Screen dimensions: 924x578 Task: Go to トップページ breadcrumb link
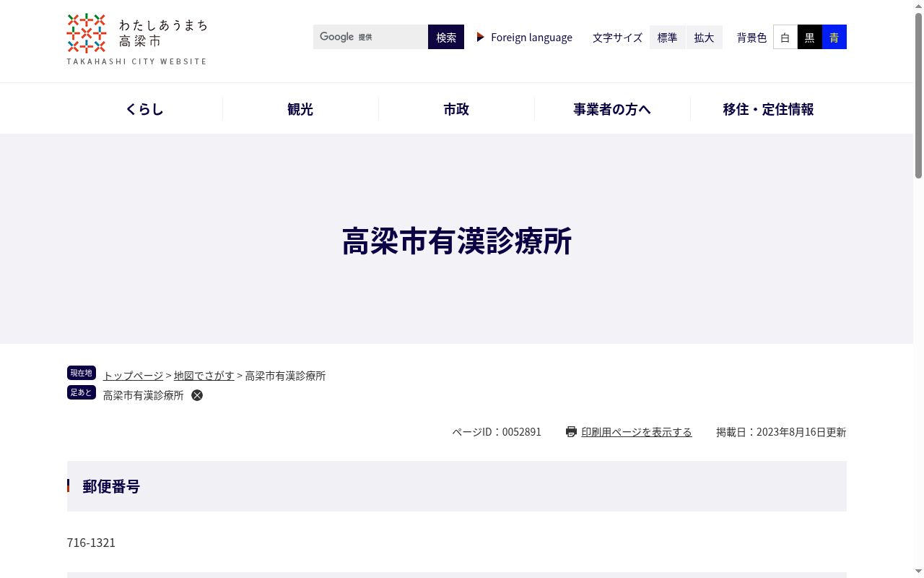[133, 376]
